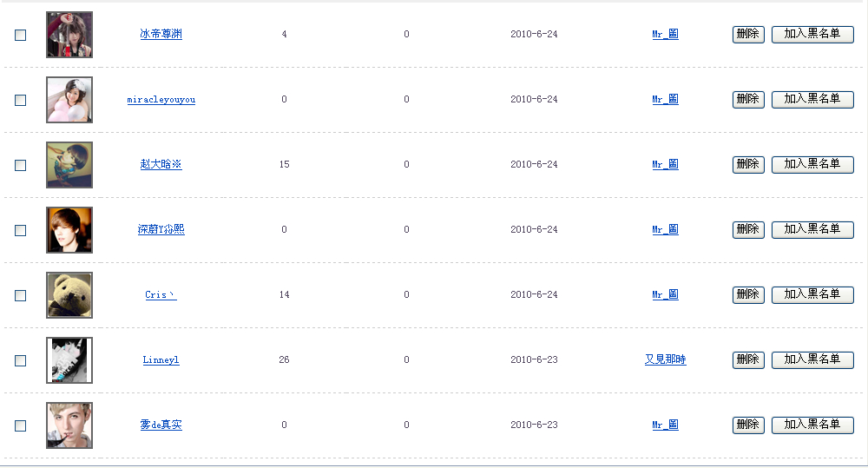
Task: Open the 又見那時 link in Linneyl's row
Action: 665,360
